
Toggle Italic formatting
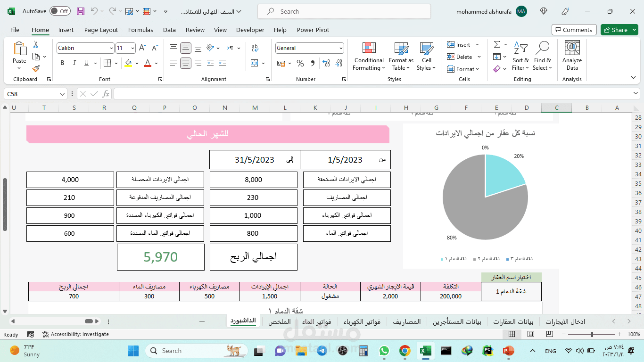(x=74, y=63)
